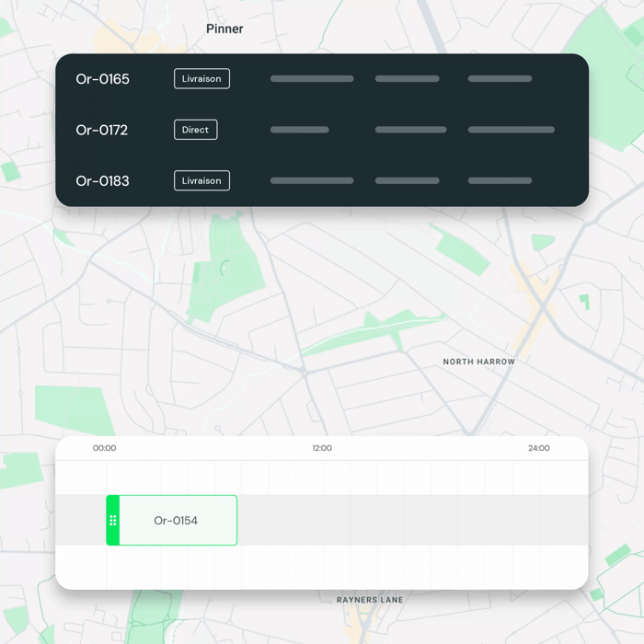Click the Direct tag on Or-0172

pos(195,130)
